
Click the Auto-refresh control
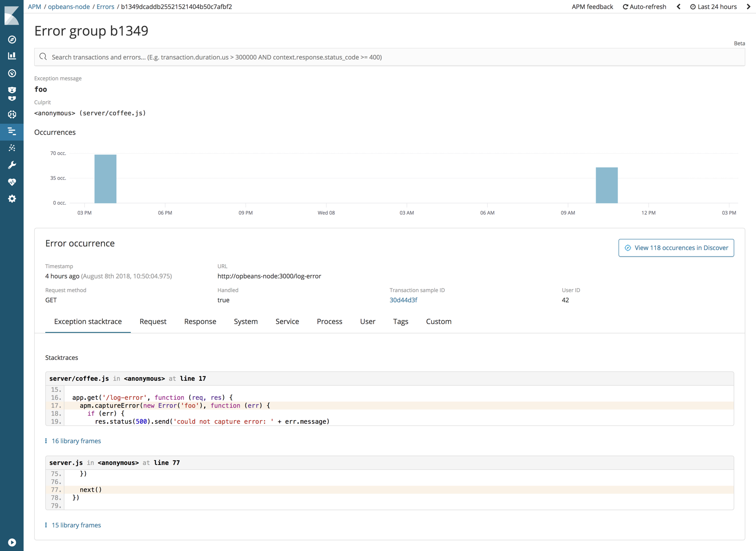pos(644,7)
